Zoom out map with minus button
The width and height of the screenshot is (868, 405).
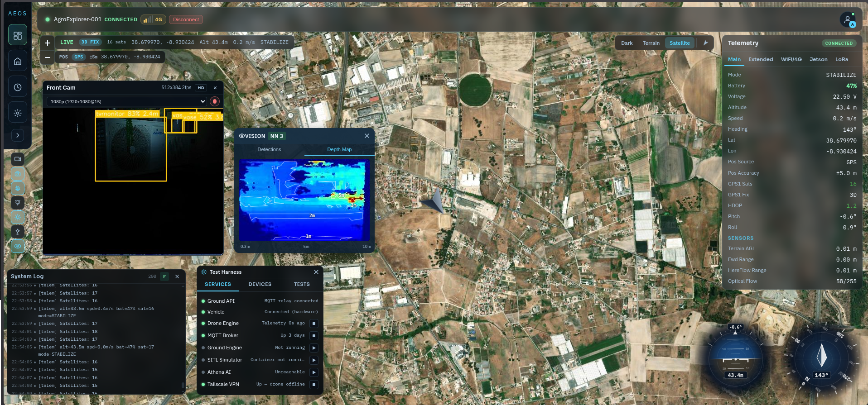(48, 57)
